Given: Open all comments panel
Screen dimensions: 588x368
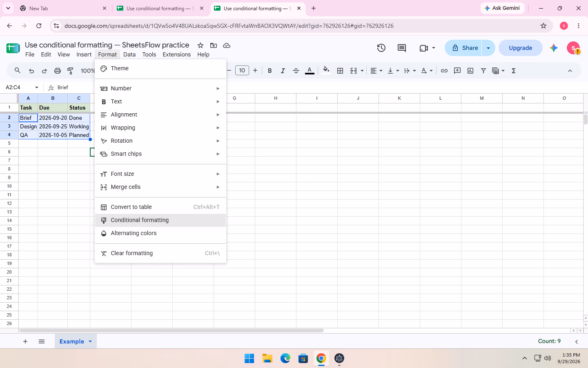Looking at the screenshot, I should pos(402,48).
